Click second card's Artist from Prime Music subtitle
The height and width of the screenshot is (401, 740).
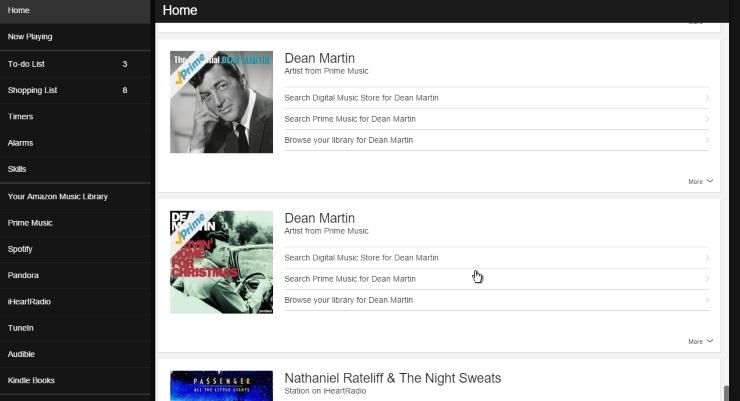[x=326, y=231]
